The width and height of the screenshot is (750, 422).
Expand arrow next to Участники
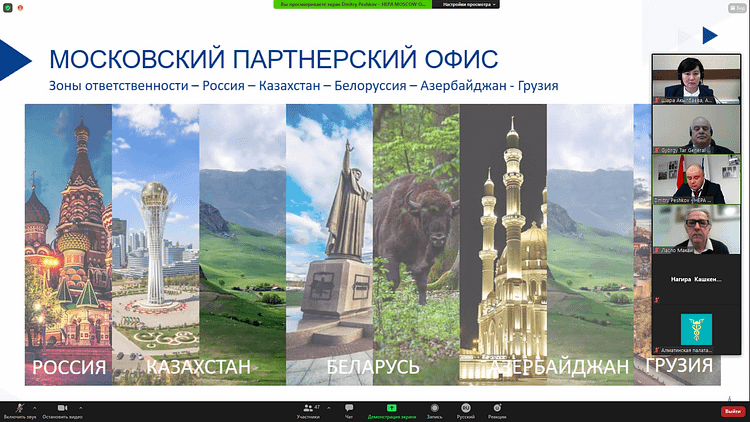[x=329, y=408]
